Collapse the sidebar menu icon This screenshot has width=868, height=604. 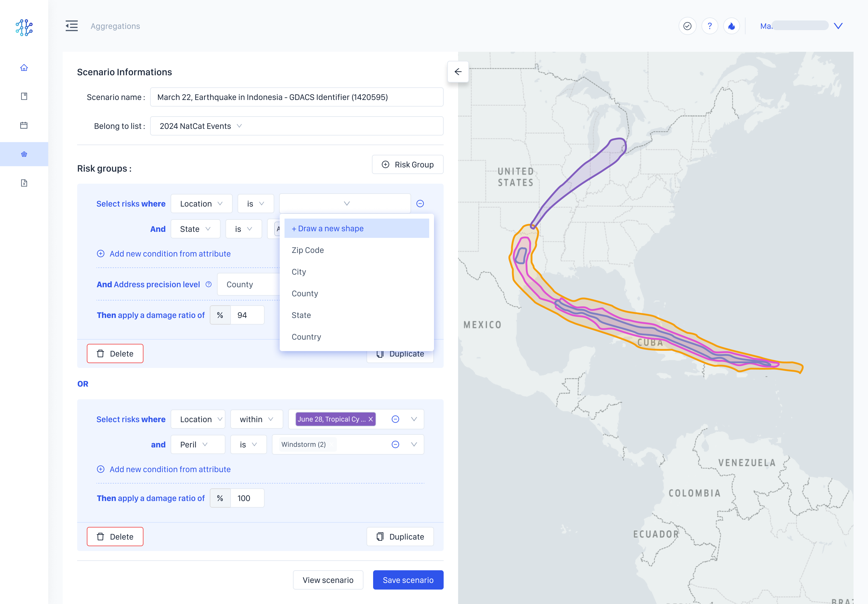pos(71,26)
